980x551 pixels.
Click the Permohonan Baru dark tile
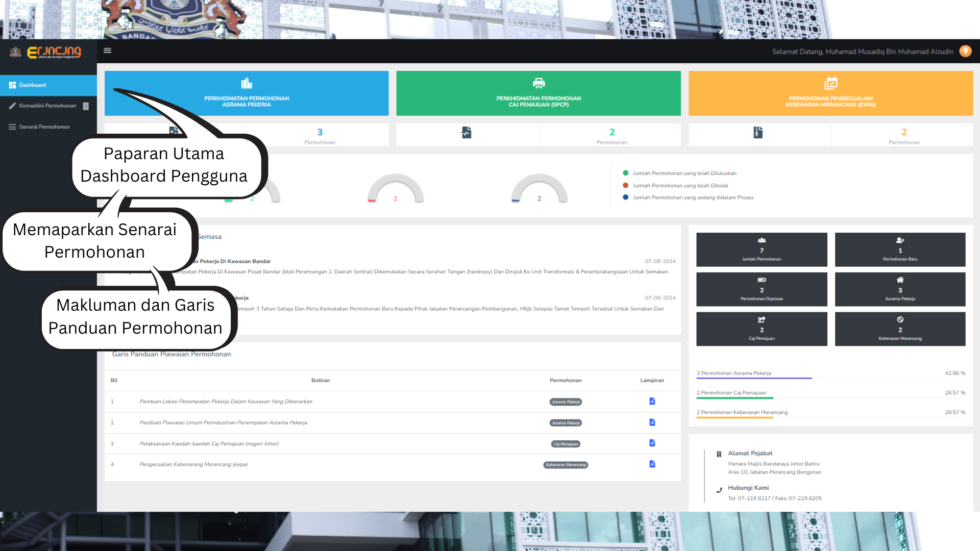[900, 250]
